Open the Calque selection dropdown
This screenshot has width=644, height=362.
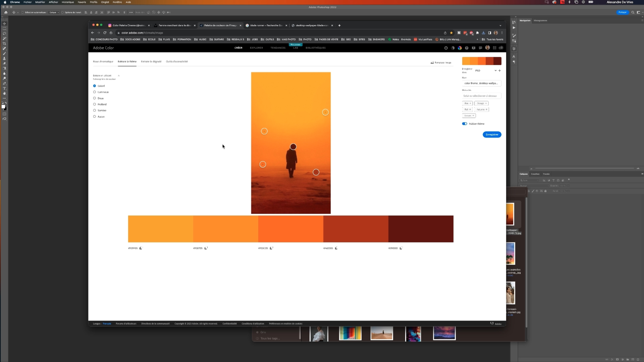(x=54, y=12)
